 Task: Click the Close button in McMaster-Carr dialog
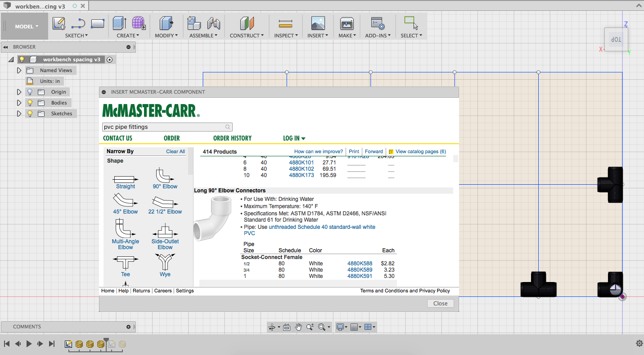coord(440,303)
